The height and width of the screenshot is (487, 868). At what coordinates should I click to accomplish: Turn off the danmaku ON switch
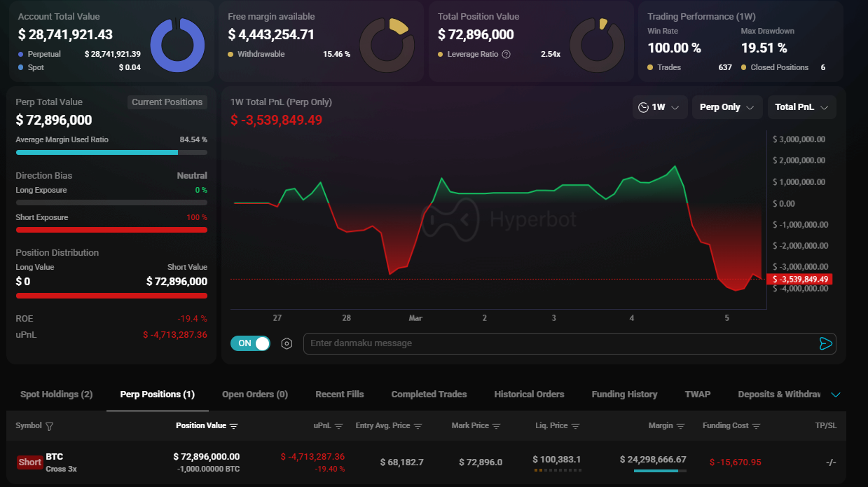tap(250, 343)
